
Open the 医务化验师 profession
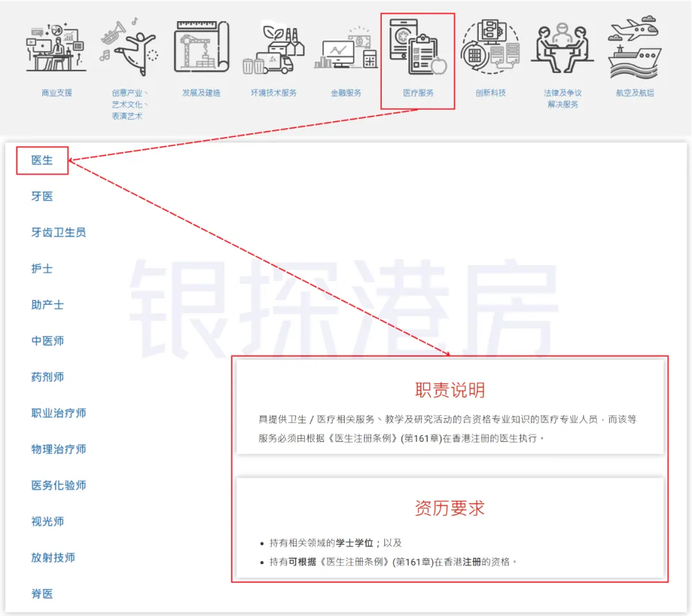click(x=58, y=485)
